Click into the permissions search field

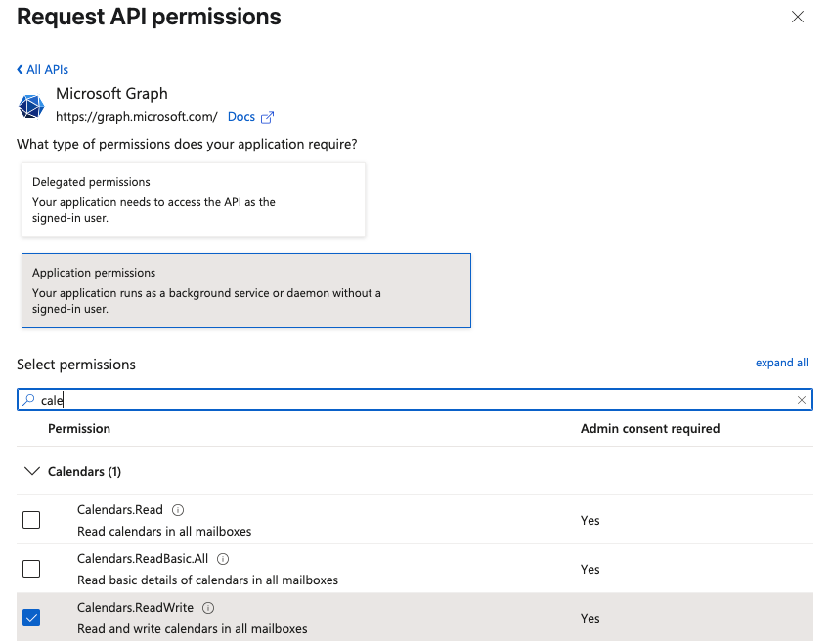411,400
